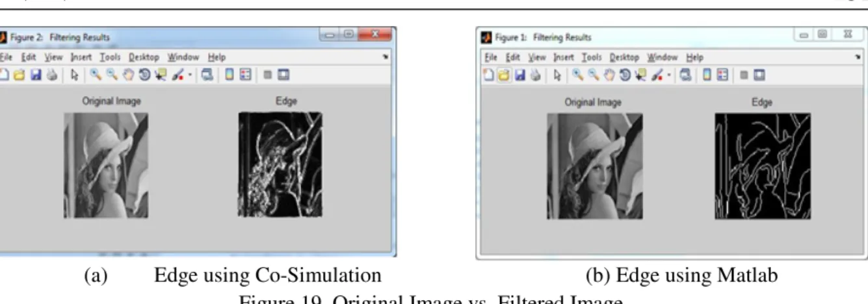Save Figure 2 with the floppy disk icon
Screen dimensions: 868x304
[x=36, y=75]
